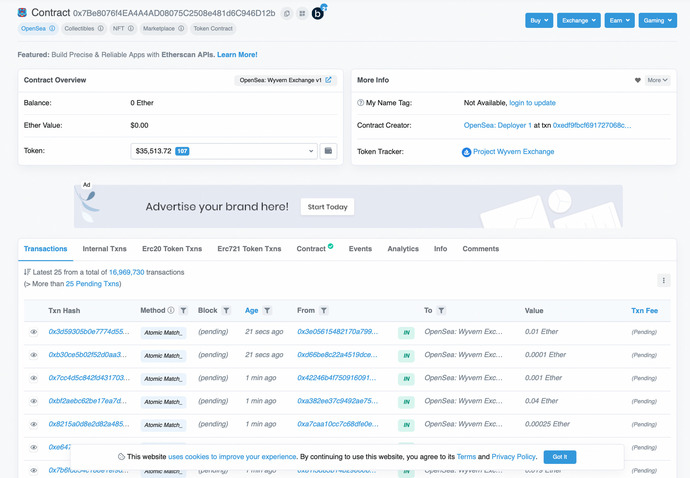This screenshot has width=690, height=478.
Task: Expand the More options dropdown
Action: tap(657, 80)
